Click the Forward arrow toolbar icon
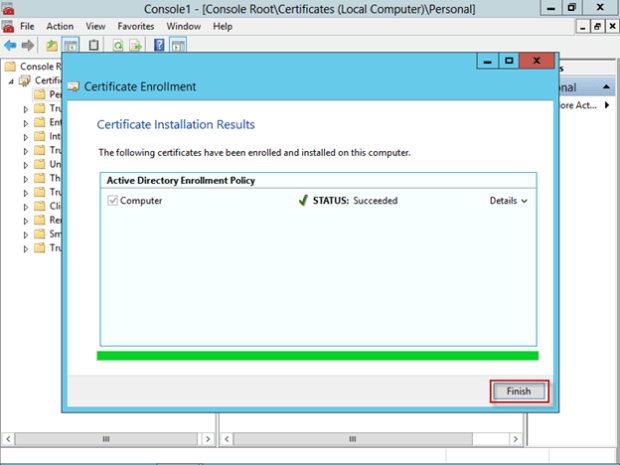The height and width of the screenshot is (465, 620). pos(26,45)
